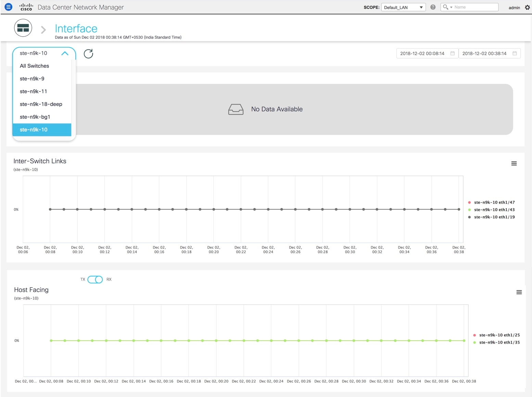532x397 pixels.
Task: Open the settings gear icon
Action: click(x=527, y=7)
